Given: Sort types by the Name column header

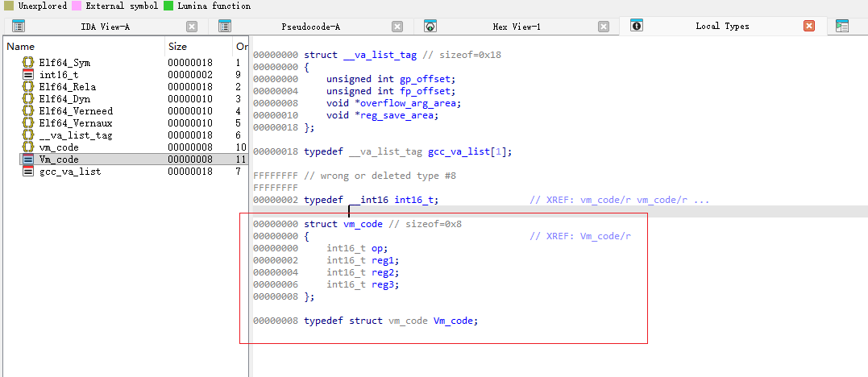Looking at the screenshot, I should tap(20, 47).
